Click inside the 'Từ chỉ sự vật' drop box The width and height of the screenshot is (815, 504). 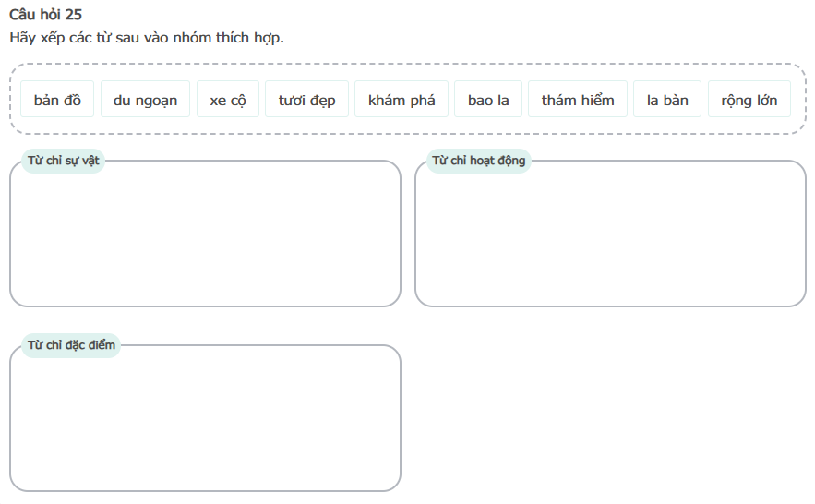click(x=205, y=238)
